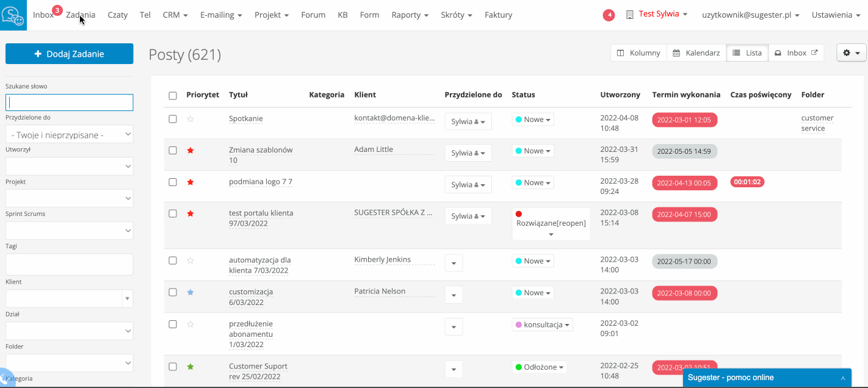
Task: Click the blue star on customizacja row
Action: coord(190,292)
